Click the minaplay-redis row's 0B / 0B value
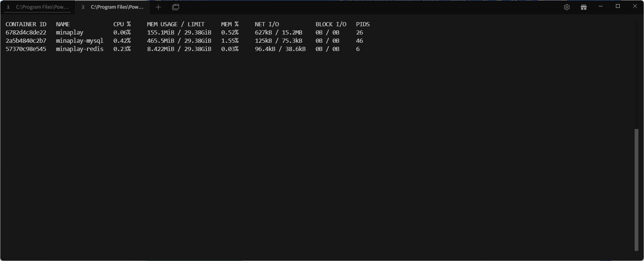This screenshot has height=261, width=644. pos(327,49)
